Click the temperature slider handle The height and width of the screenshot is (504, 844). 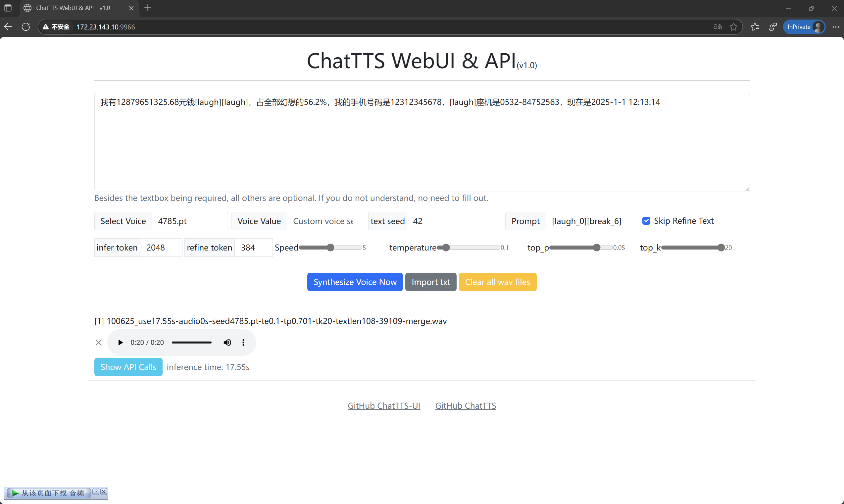(446, 248)
